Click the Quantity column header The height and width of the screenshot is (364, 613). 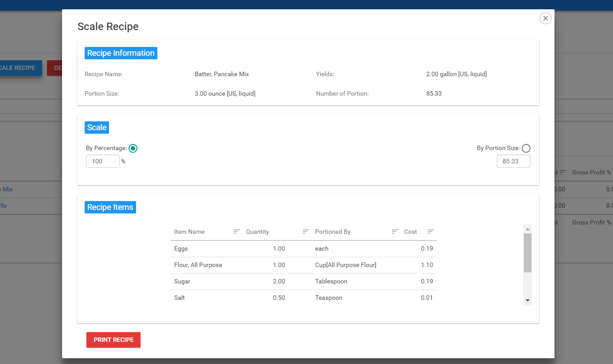coord(258,232)
